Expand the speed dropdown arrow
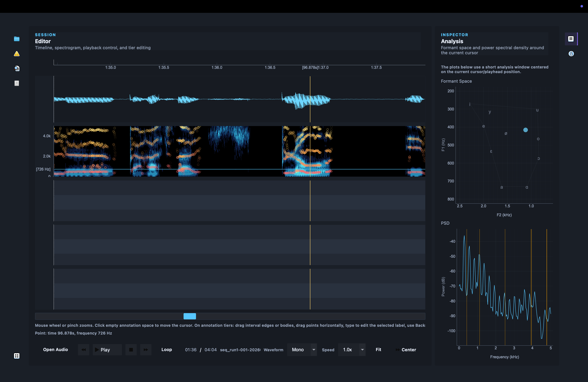The image size is (588, 382). coord(362,350)
